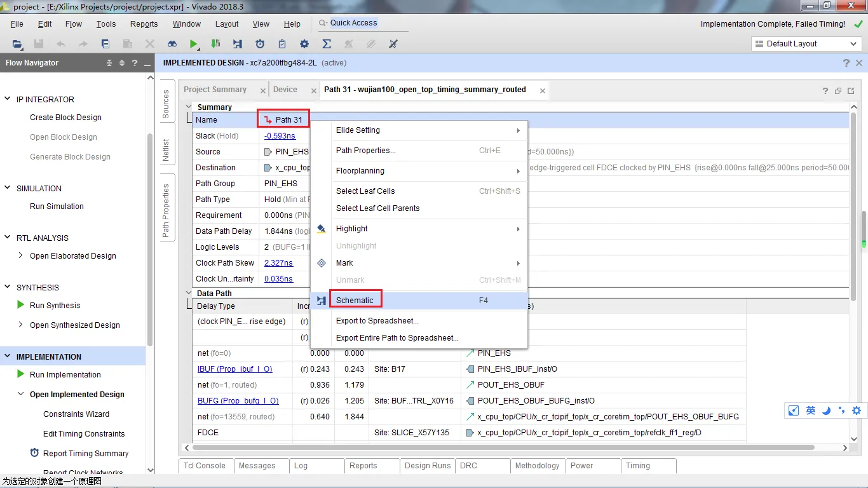Click the timing stopwatch toolbar icon
Viewport: 868px width, 488px height.
pyautogui.click(x=260, y=44)
